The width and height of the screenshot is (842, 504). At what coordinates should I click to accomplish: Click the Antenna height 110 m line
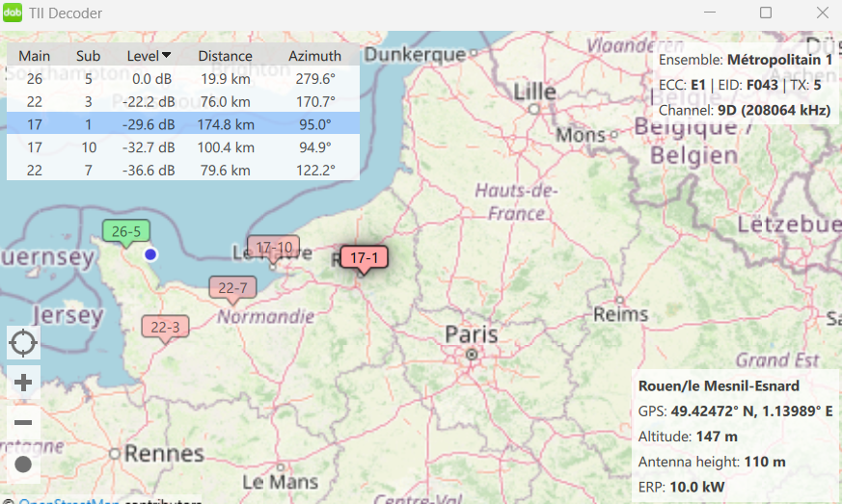tap(712, 462)
